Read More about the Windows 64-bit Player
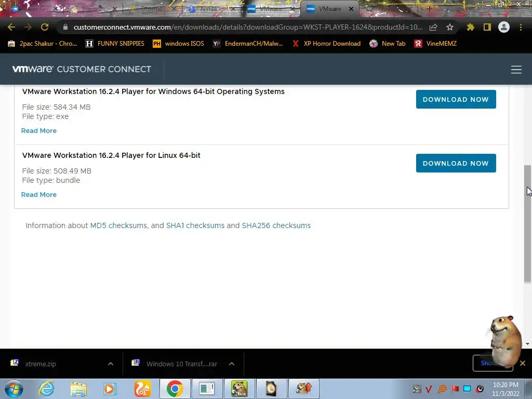This screenshot has height=399, width=532. 38,130
